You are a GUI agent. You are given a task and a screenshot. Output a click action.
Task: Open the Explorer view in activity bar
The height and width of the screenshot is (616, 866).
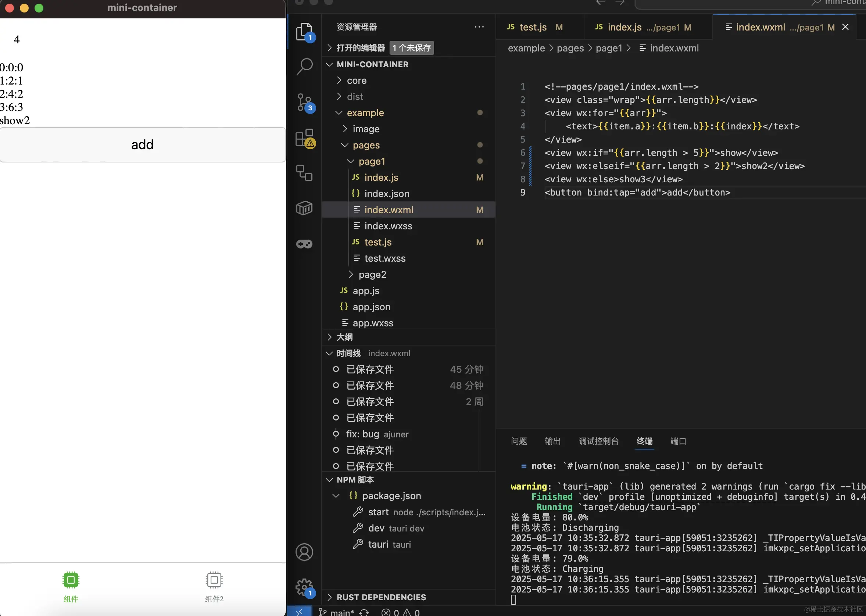click(304, 32)
